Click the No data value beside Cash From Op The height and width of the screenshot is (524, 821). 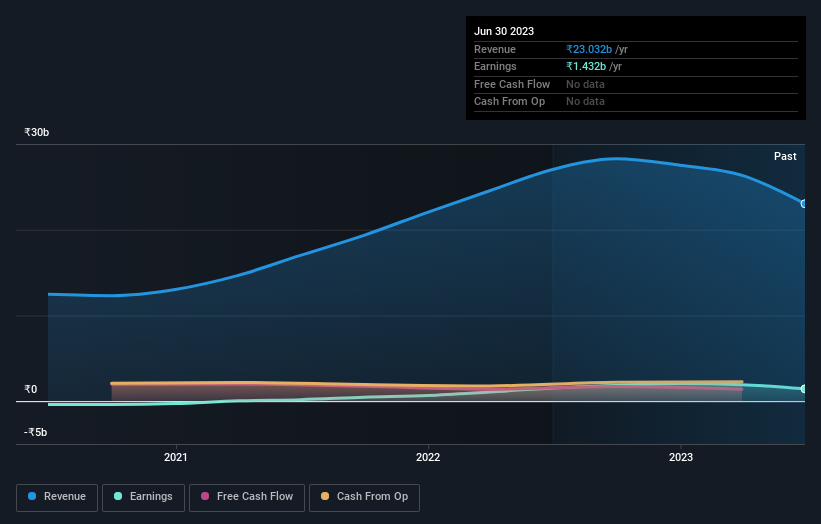pyautogui.click(x=585, y=102)
